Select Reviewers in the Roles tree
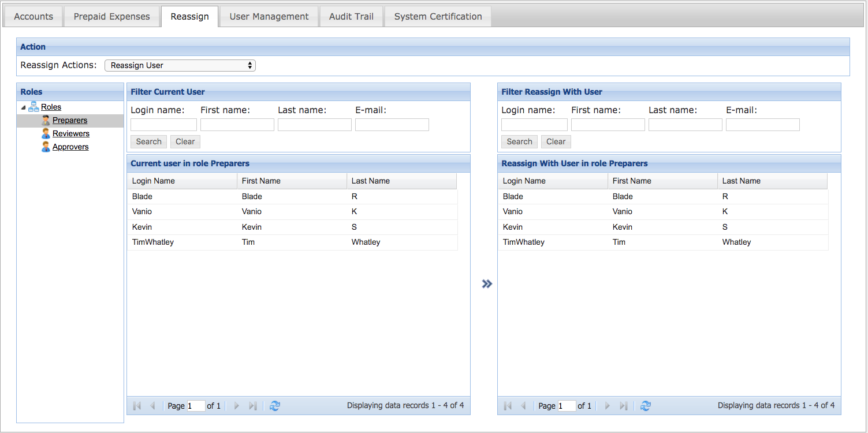Screen dimensions: 868x433 (70, 133)
